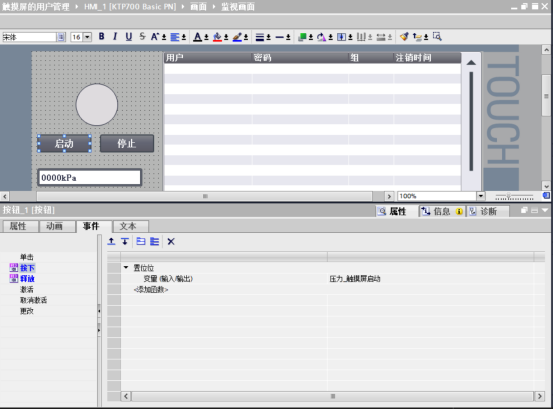The image size is (554, 409).
Task: Select the 释放 event
Action: coord(27,279)
